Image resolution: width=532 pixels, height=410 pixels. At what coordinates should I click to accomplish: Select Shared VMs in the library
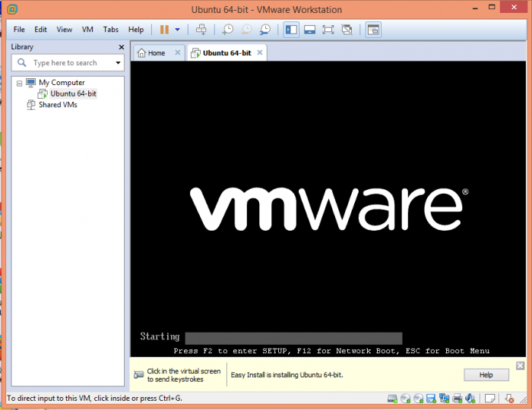point(58,105)
